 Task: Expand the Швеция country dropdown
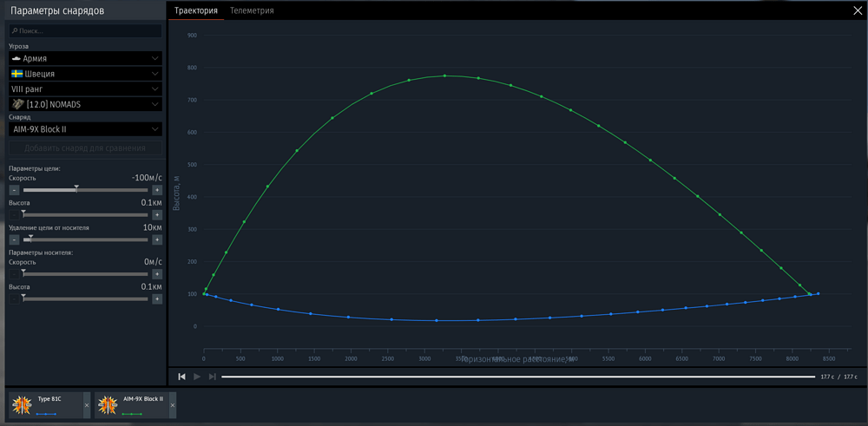(x=85, y=74)
